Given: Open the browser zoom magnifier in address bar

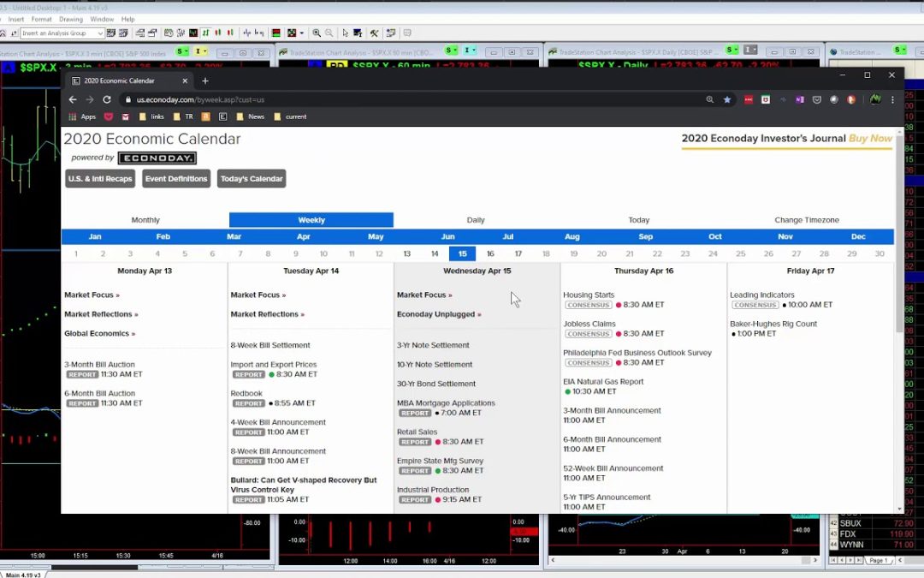Looking at the screenshot, I should pos(710,99).
